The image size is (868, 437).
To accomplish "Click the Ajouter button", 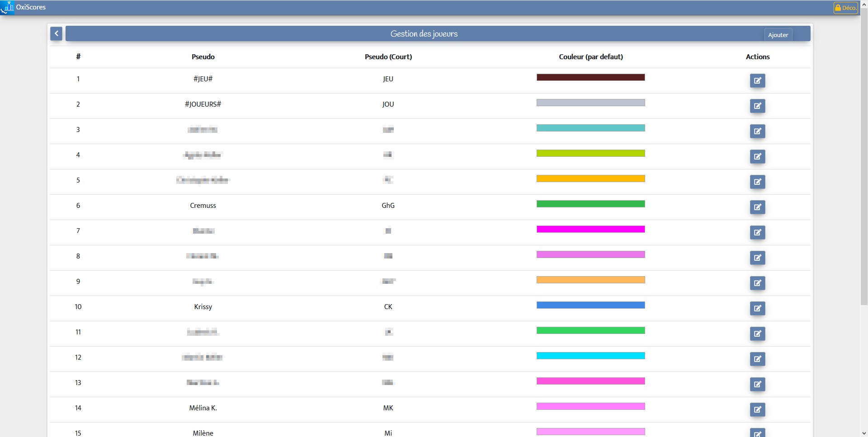I will [778, 35].
